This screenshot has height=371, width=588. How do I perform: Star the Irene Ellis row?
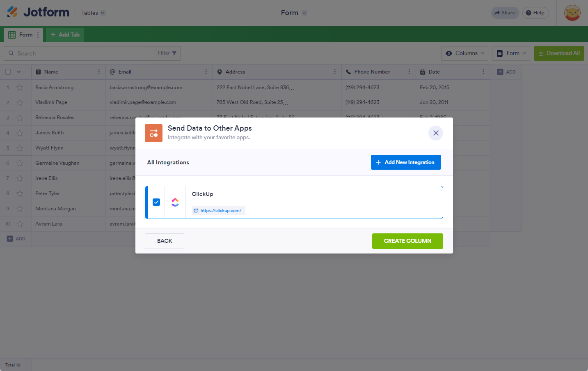click(20, 179)
